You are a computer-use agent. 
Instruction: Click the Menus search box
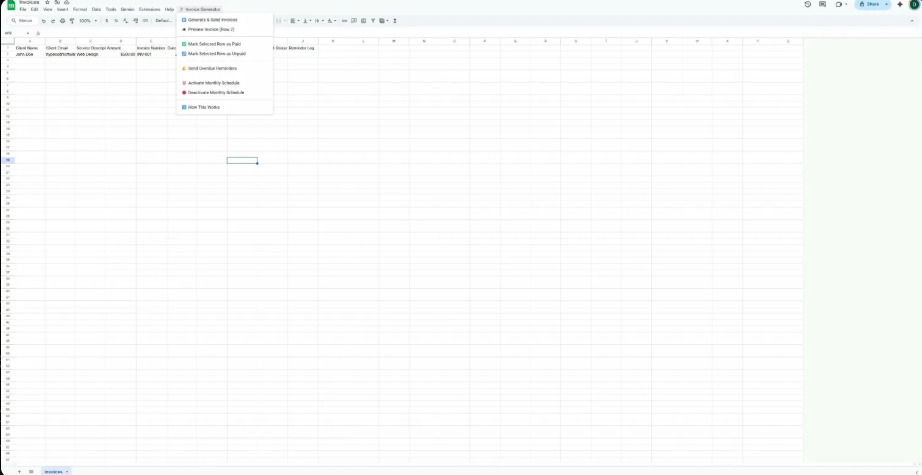click(x=24, y=21)
